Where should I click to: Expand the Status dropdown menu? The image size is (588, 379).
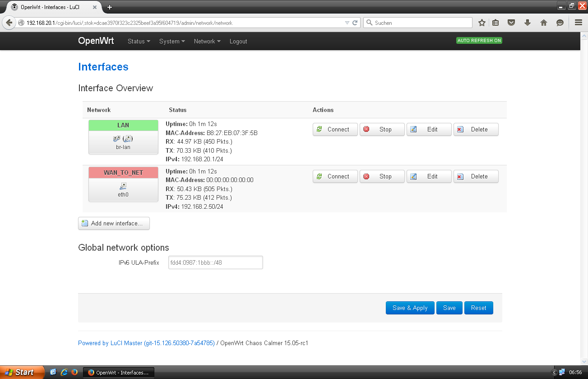click(x=139, y=42)
